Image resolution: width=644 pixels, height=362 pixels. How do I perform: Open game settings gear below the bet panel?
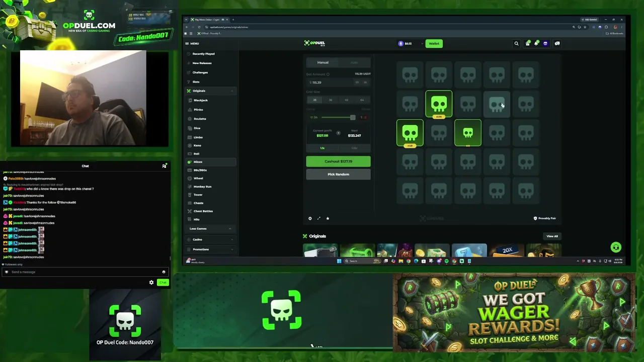(x=310, y=218)
